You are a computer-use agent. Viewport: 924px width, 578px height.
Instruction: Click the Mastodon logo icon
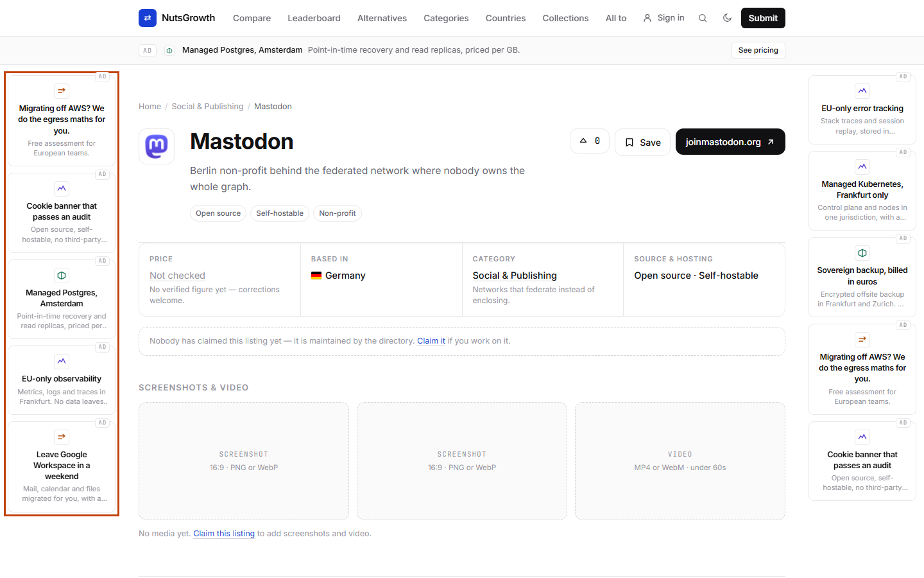pyautogui.click(x=157, y=146)
